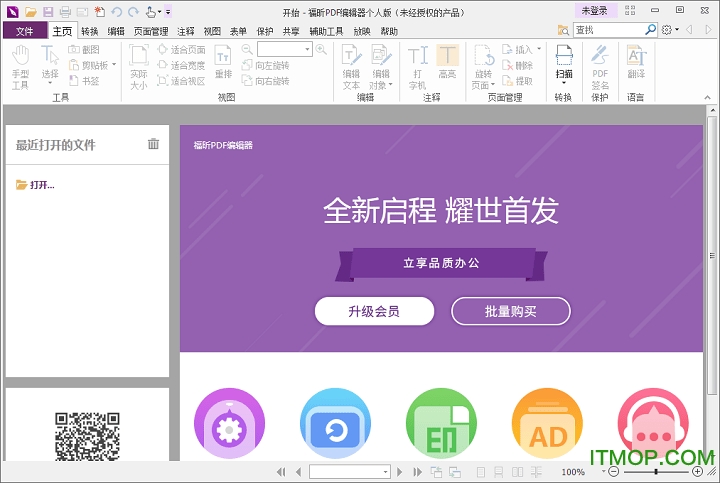Click the 立享品质办公 banner
The height and width of the screenshot is (483, 720).
coord(441,263)
